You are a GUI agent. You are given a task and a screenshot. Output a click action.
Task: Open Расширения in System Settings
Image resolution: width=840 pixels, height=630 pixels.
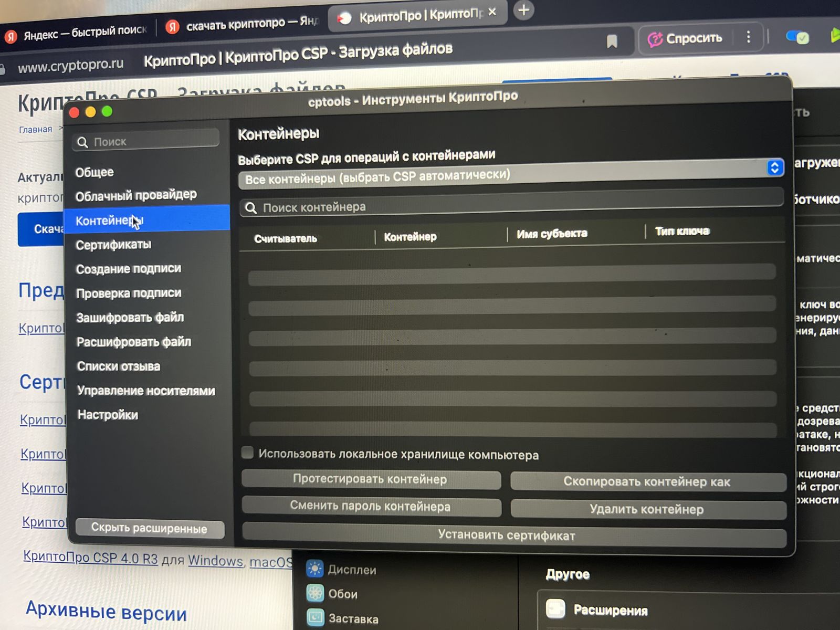(x=611, y=610)
